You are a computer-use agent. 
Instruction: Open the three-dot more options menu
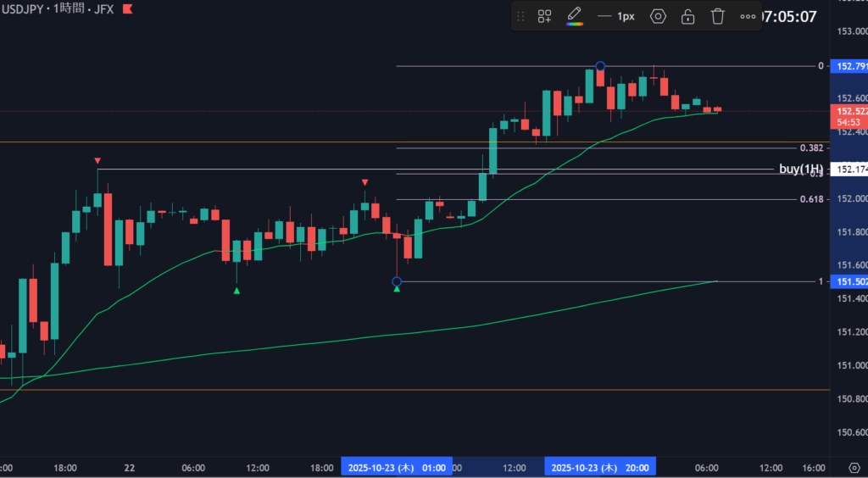point(748,16)
